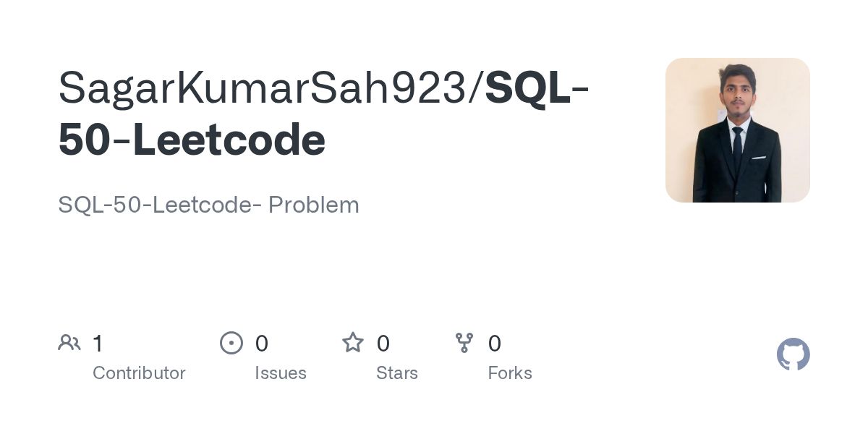Open the SagarKumarSah923 profile avatar photo

click(738, 130)
